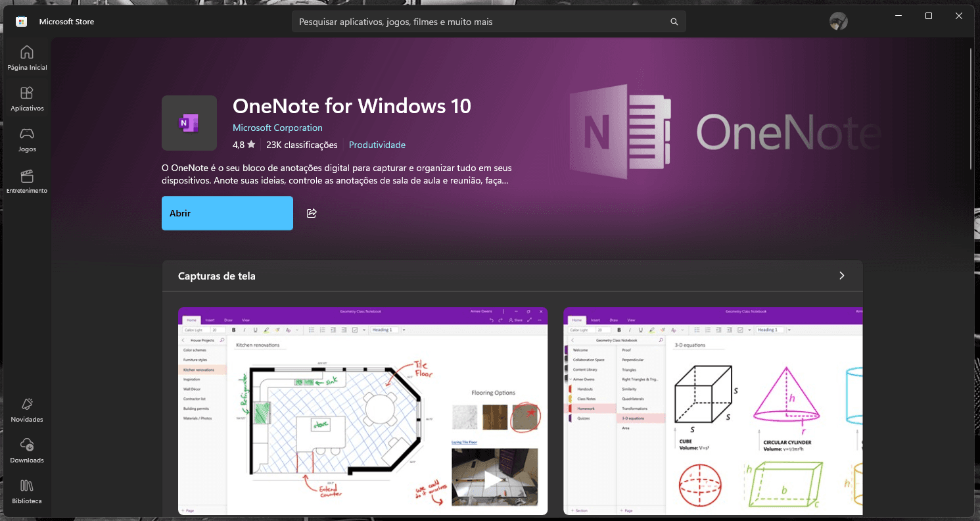980x521 pixels.
Task: Open the Página Inicial home icon
Action: coord(26,53)
